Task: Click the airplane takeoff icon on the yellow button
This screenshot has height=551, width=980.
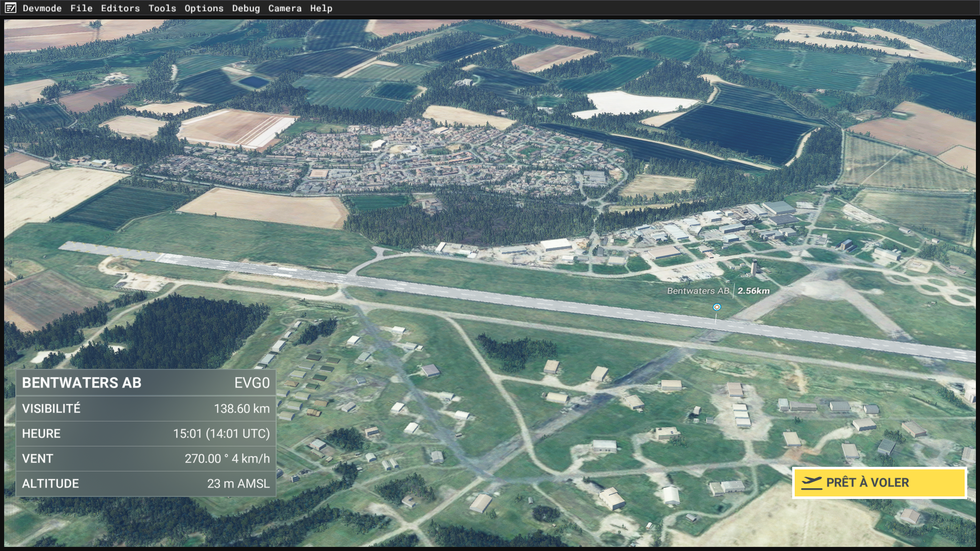Action: [811, 482]
